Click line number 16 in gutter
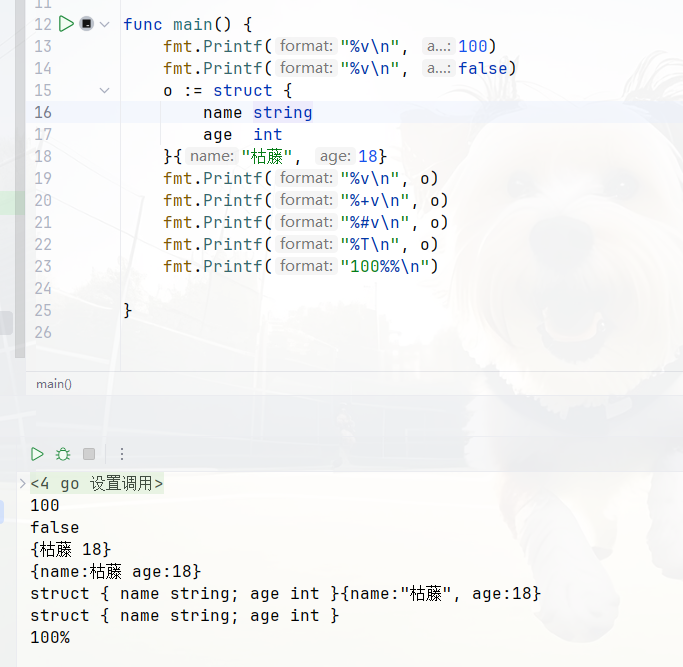The height and width of the screenshot is (667, 683). click(x=43, y=112)
